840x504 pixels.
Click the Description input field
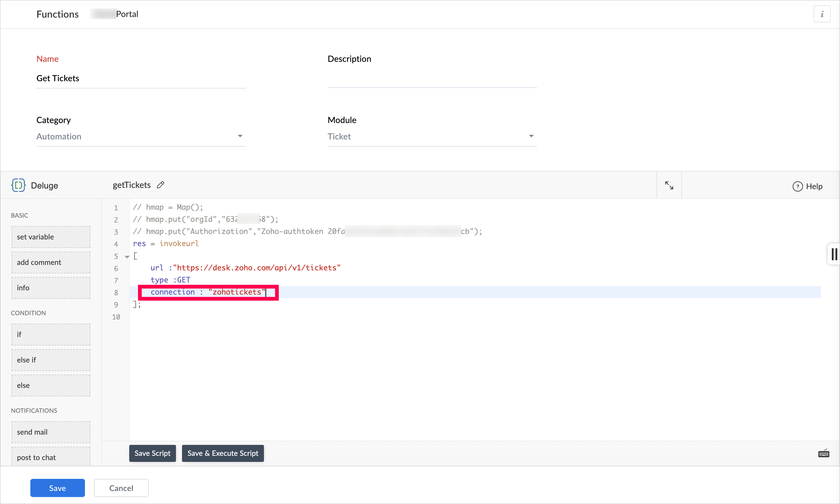pyautogui.click(x=432, y=79)
